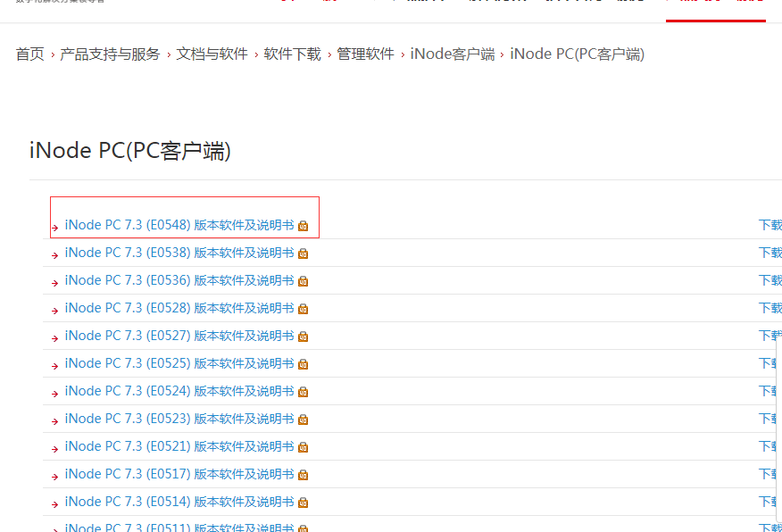Click 下载 link on E0538 row
782x532 pixels.
coord(770,253)
